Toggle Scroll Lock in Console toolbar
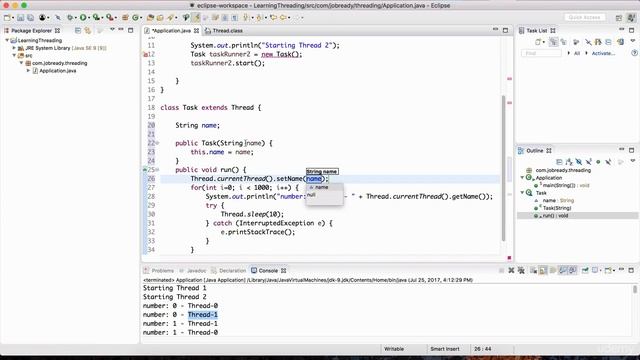This screenshot has height=360, width=640. pos(543,270)
